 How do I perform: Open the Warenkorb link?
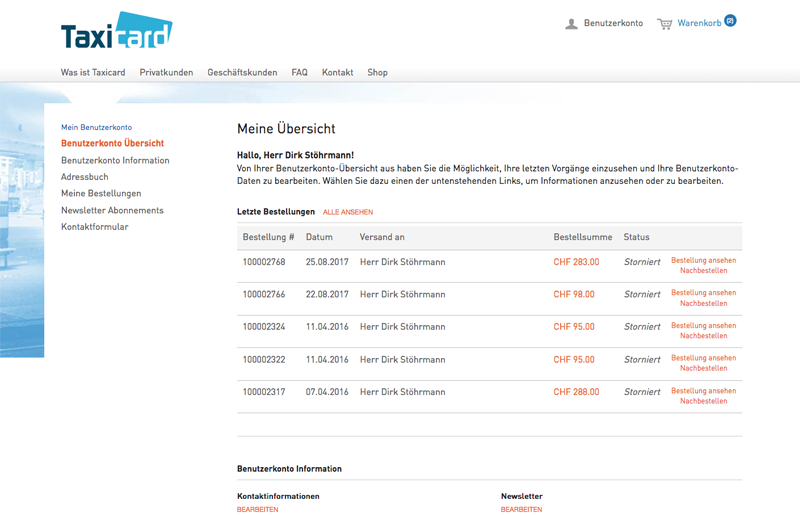[699, 23]
